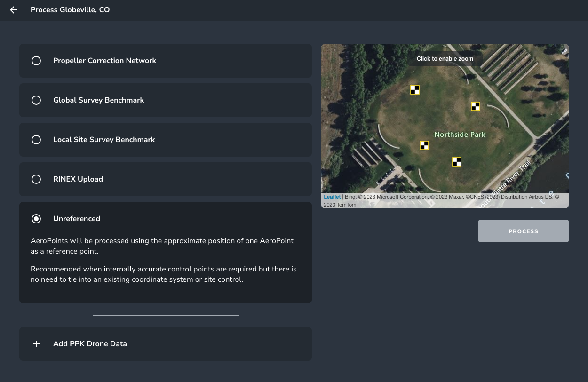Expand the Global Survey Benchmark option card

pyautogui.click(x=165, y=100)
